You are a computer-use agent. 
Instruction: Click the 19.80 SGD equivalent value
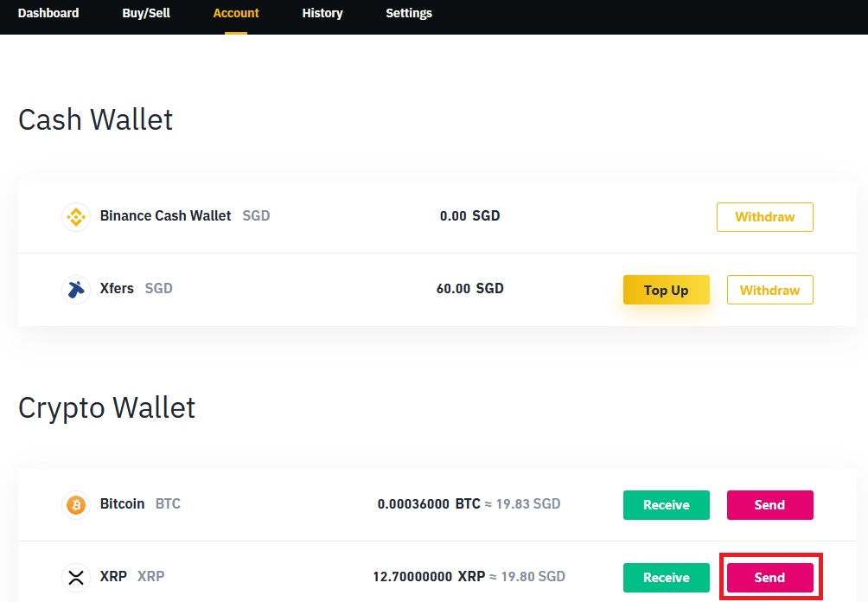(533, 577)
